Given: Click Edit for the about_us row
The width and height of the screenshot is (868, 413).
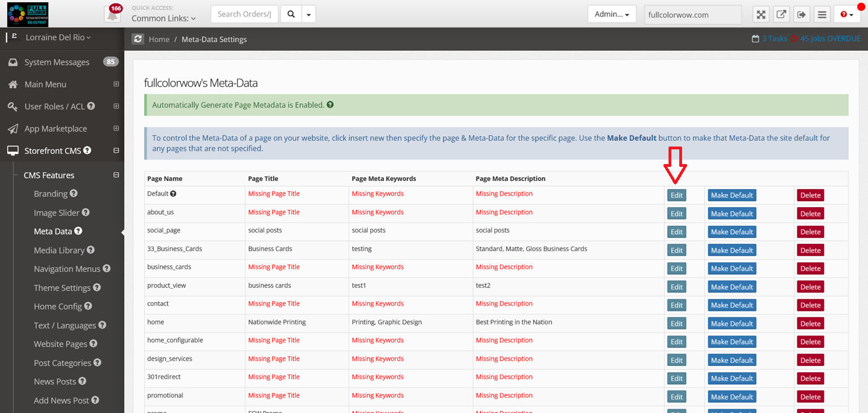Looking at the screenshot, I should click(676, 214).
